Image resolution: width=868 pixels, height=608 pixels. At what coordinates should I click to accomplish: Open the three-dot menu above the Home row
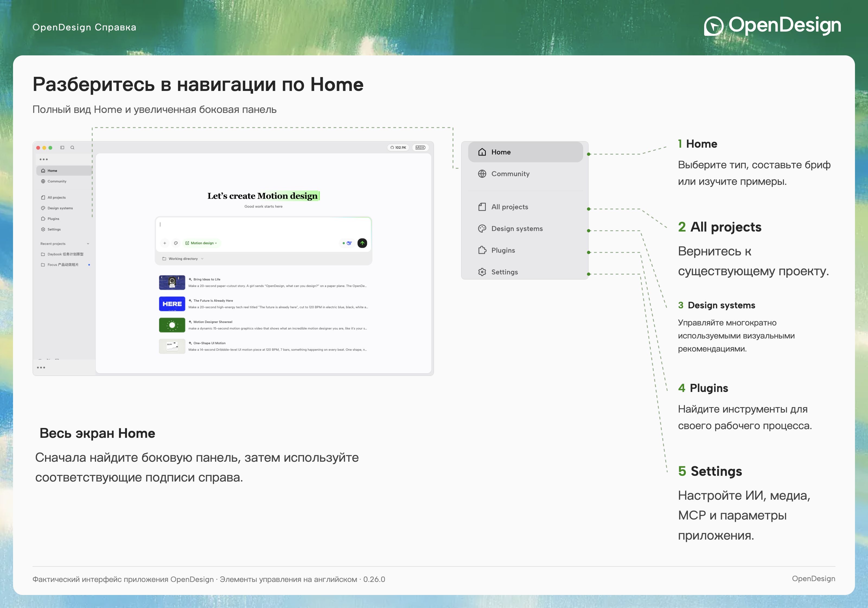[44, 159]
